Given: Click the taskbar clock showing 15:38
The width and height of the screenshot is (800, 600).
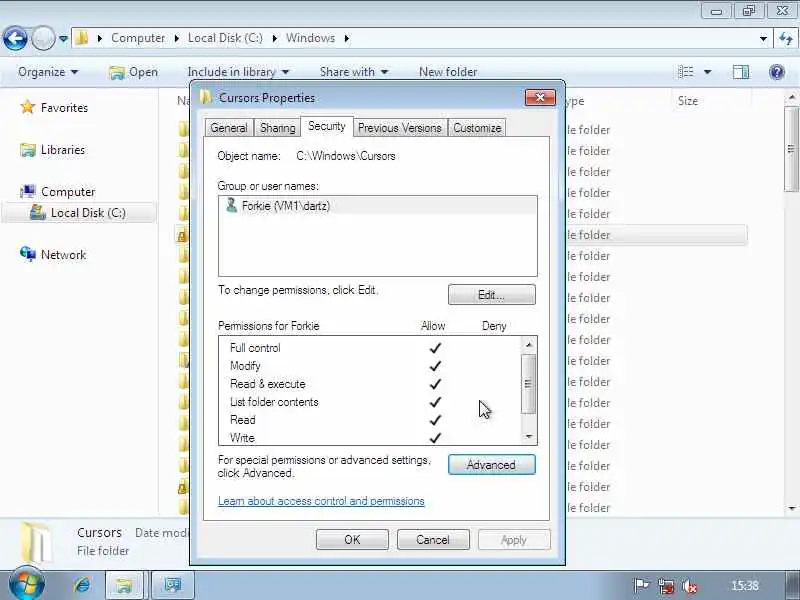Looking at the screenshot, I should (x=745, y=586).
